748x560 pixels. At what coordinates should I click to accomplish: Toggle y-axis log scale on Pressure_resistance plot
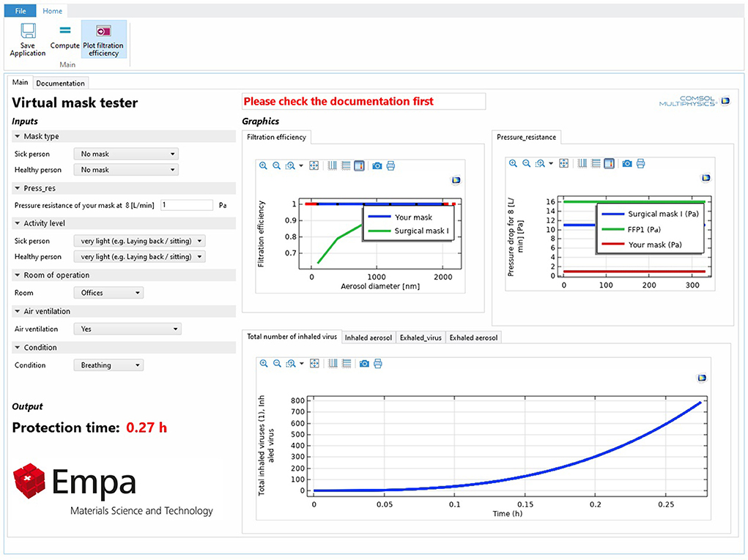click(596, 163)
